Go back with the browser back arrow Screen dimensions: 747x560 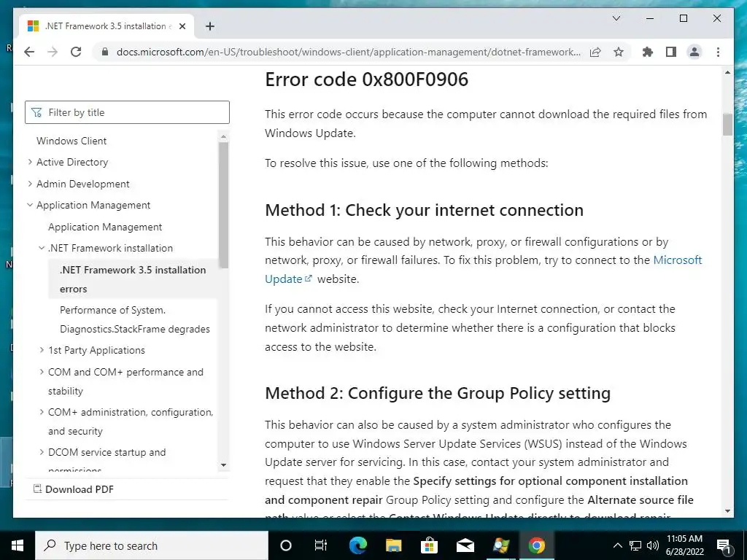(x=29, y=52)
